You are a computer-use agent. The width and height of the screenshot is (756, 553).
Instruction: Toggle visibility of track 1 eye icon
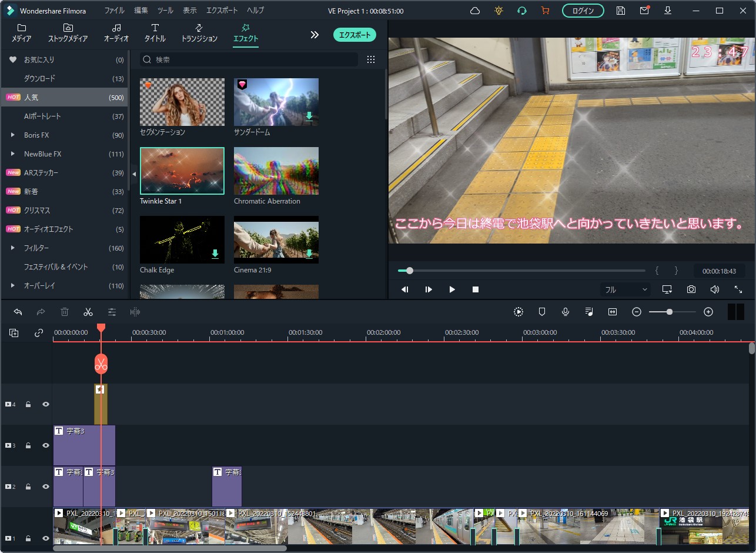pyautogui.click(x=46, y=538)
